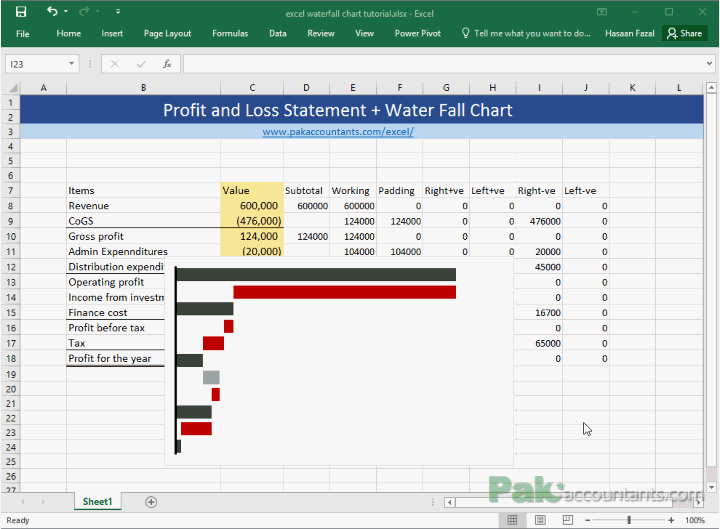Select column C header
Screen dimensions: 720x529
tap(252, 88)
